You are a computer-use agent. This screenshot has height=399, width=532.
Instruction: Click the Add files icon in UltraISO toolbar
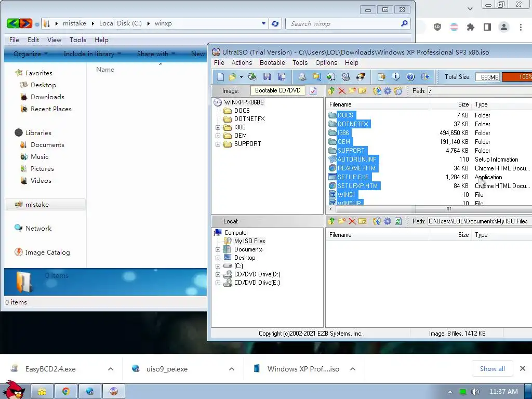(x=381, y=77)
